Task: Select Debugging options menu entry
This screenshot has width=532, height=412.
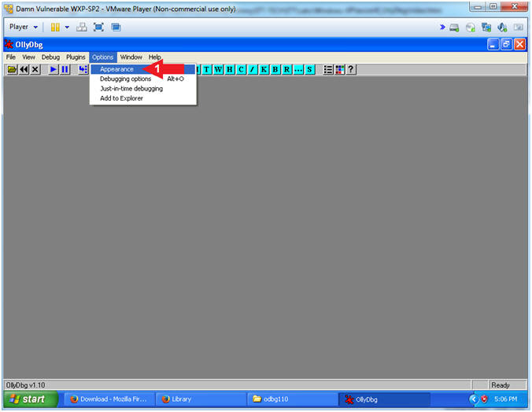Action: pyautogui.click(x=143, y=79)
